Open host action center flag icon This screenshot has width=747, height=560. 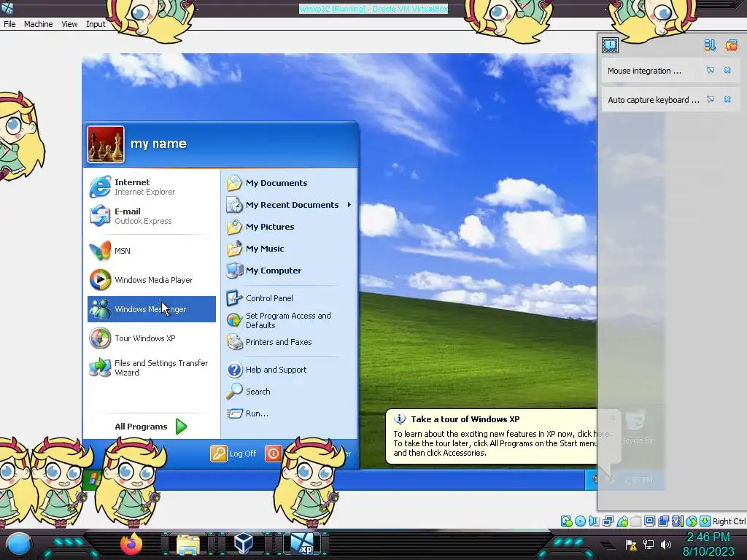tap(631, 545)
